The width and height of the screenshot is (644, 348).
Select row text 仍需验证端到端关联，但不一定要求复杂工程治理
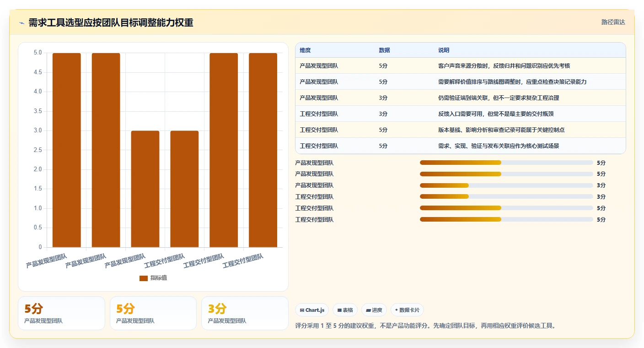point(499,98)
